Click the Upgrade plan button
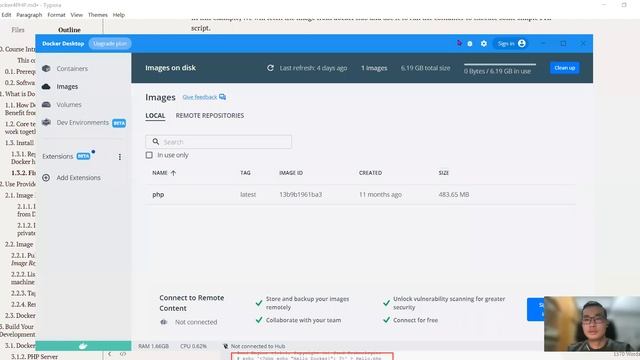The width and height of the screenshot is (640, 360). (x=110, y=43)
